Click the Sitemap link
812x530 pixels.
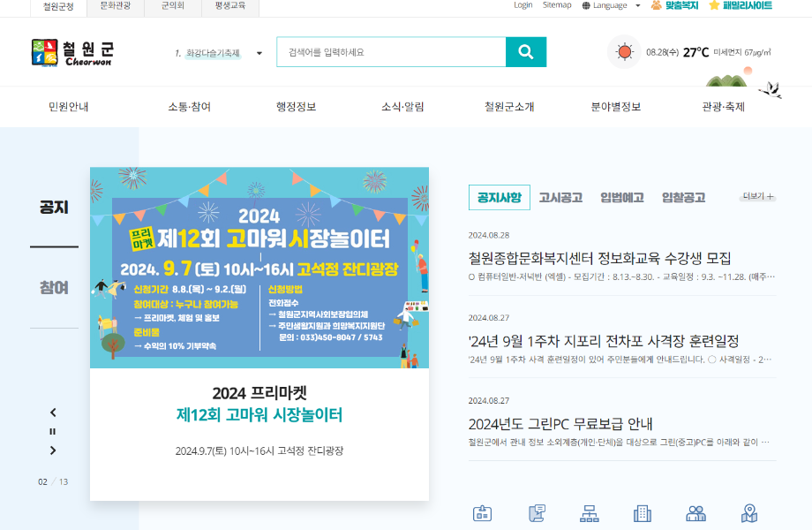coord(557,5)
